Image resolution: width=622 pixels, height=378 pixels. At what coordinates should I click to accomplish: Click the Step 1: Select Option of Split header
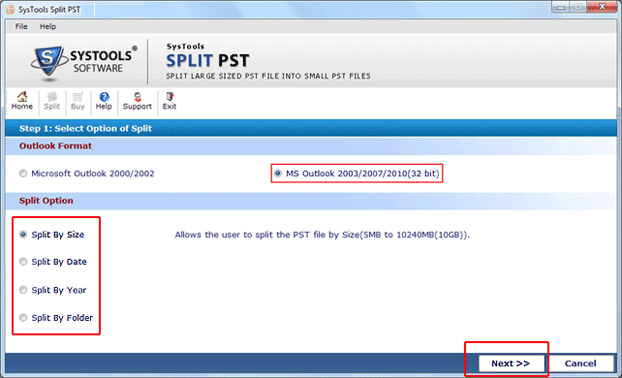[x=86, y=129]
